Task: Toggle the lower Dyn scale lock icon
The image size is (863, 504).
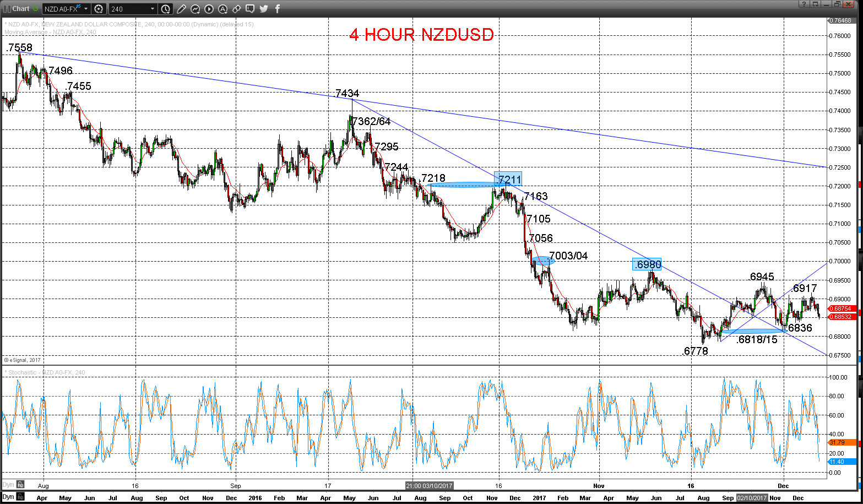Action: coord(20,497)
